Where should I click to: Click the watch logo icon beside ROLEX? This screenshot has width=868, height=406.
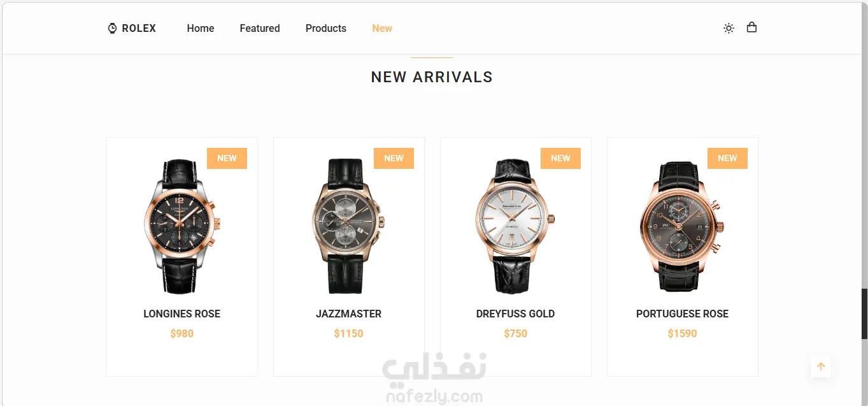tap(112, 28)
